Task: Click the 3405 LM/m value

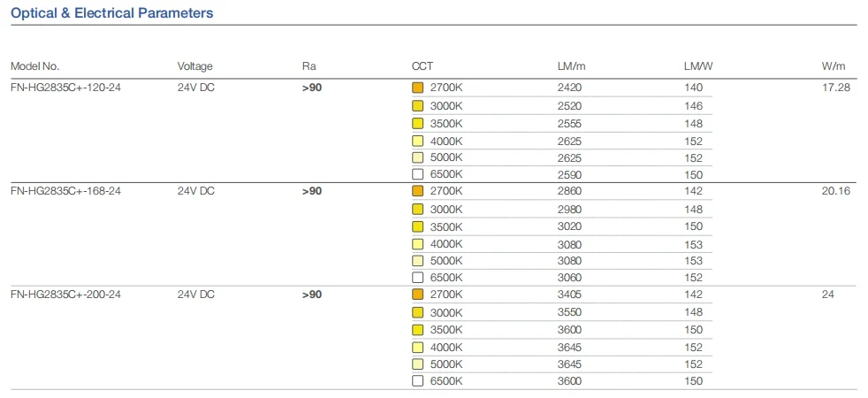Action: click(x=570, y=295)
